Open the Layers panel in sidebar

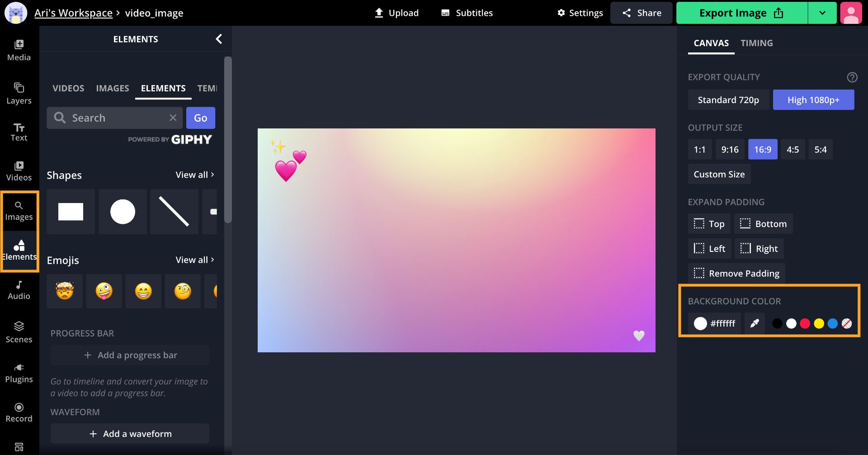(19, 93)
